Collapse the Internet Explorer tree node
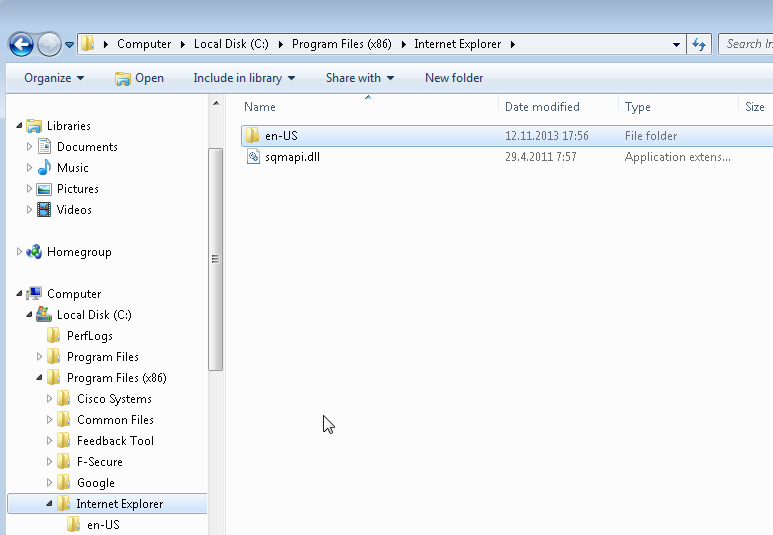 coord(49,503)
